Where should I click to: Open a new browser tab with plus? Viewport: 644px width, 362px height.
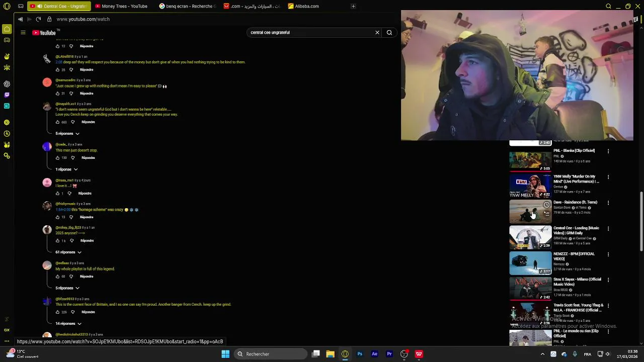[353, 6]
